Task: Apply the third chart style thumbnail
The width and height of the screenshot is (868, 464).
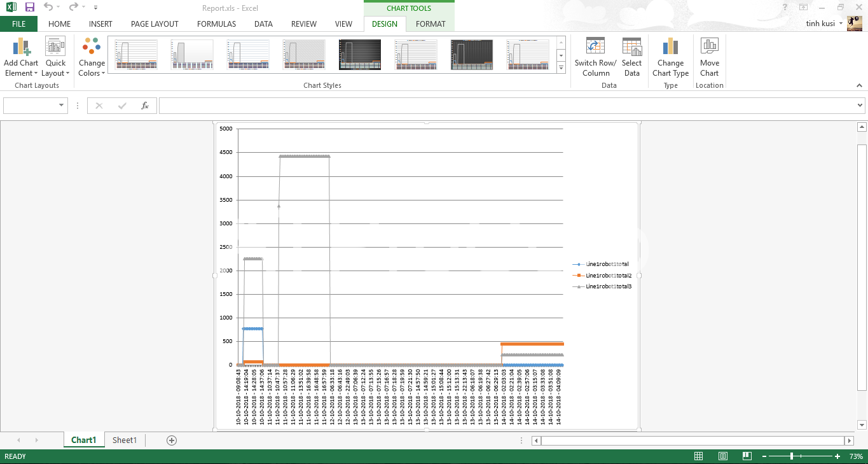Action: (248, 55)
